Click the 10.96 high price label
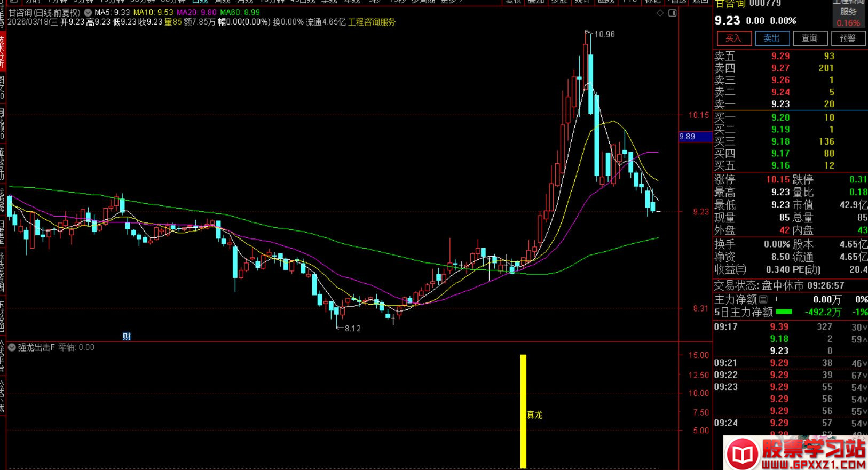The height and width of the screenshot is (470, 868). [x=604, y=35]
